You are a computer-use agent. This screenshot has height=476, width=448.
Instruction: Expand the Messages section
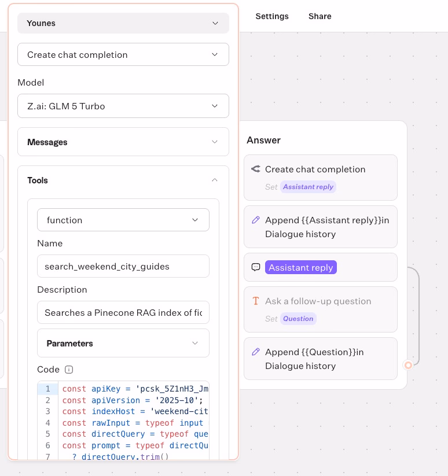click(x=123, y=142)
